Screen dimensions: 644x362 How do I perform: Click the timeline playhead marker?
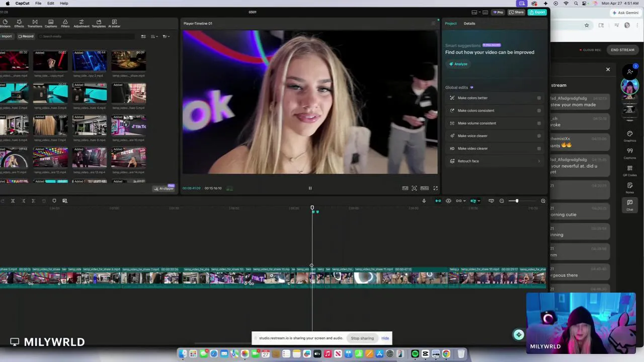312,208
